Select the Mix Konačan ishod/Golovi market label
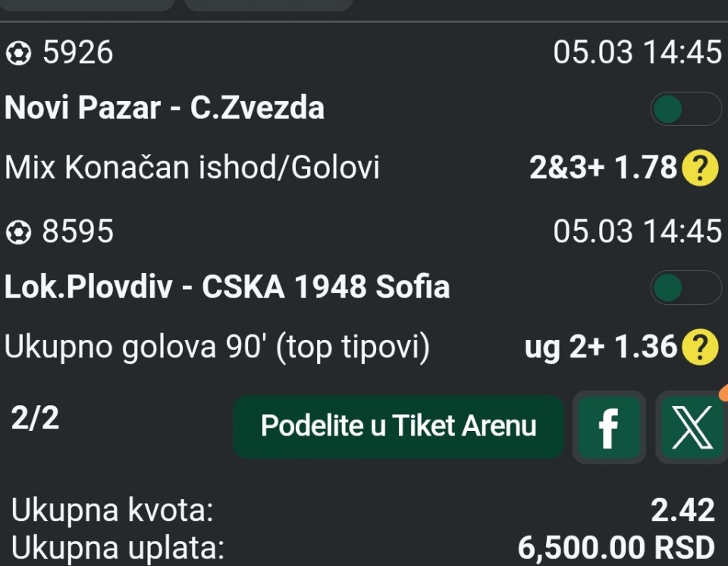 (192, 168)
